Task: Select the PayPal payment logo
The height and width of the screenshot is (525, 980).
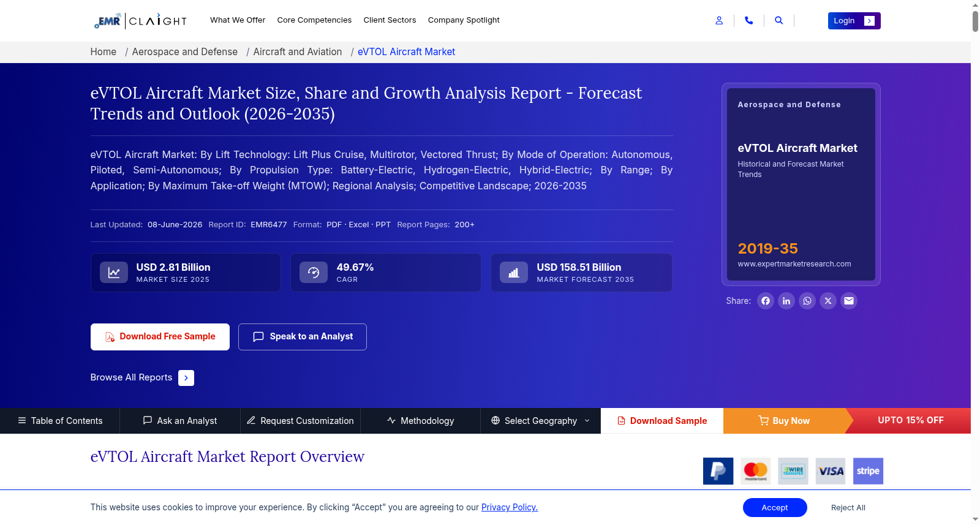Action: 718,471
